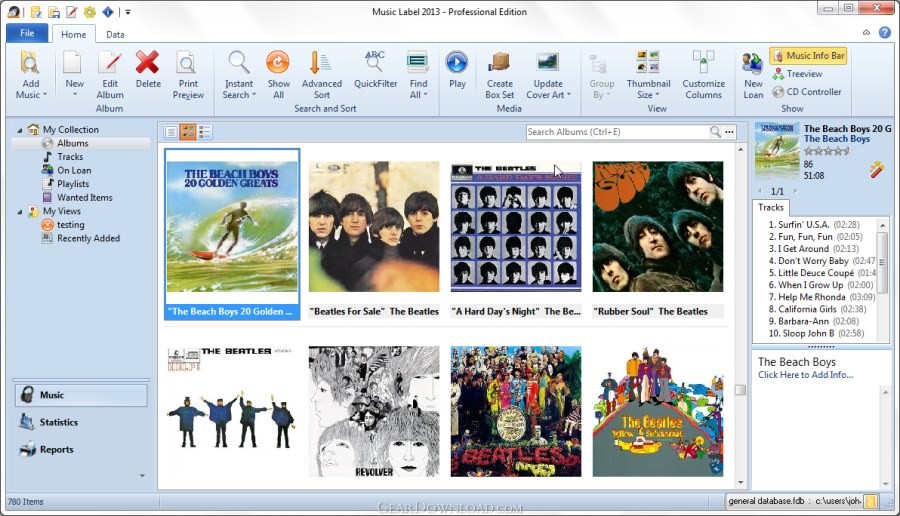
Task: Select the Revolver album cover
Action: 374,411
